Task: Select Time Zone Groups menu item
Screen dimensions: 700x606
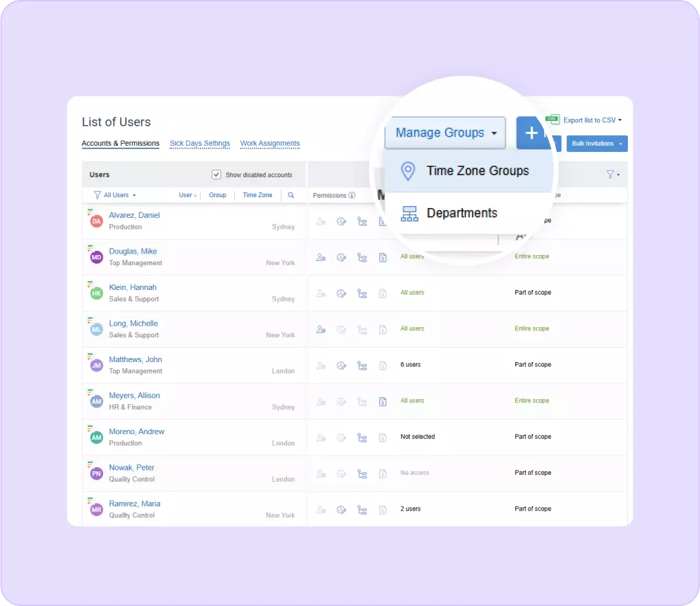Action: coord(477,171)
